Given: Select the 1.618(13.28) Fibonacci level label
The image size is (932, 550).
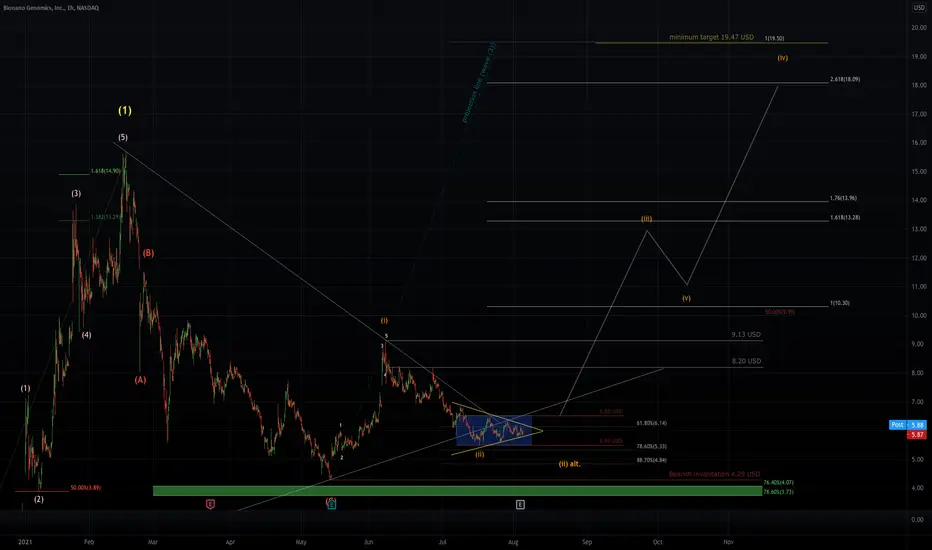Looking at the screenshot, I should tap(845, 218).
